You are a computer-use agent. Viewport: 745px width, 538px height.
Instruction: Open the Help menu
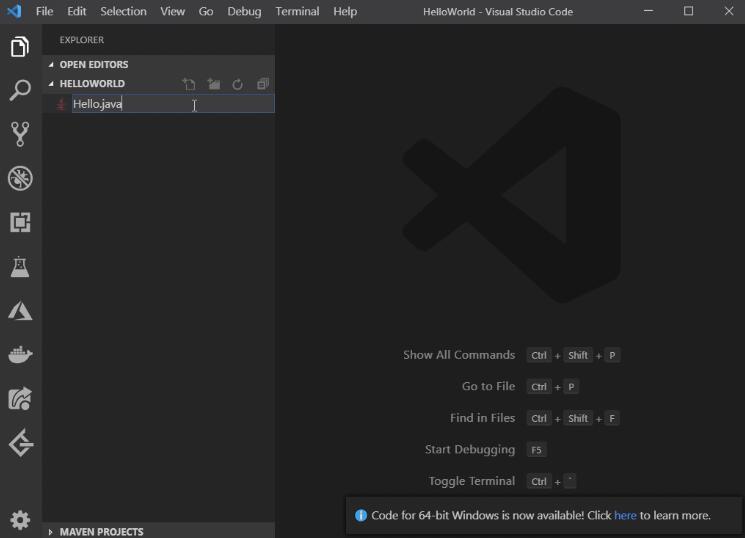click(345, 11)
